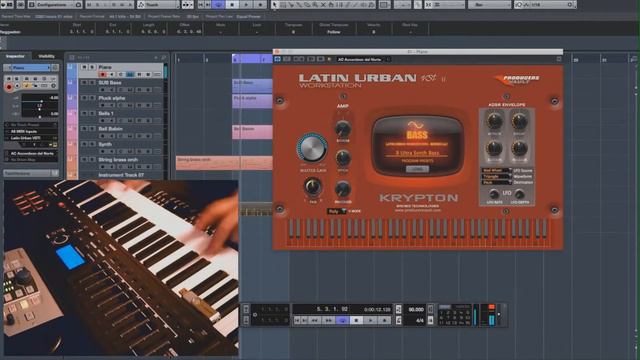Switch to the Inspector tab

(x=16, y=56)
